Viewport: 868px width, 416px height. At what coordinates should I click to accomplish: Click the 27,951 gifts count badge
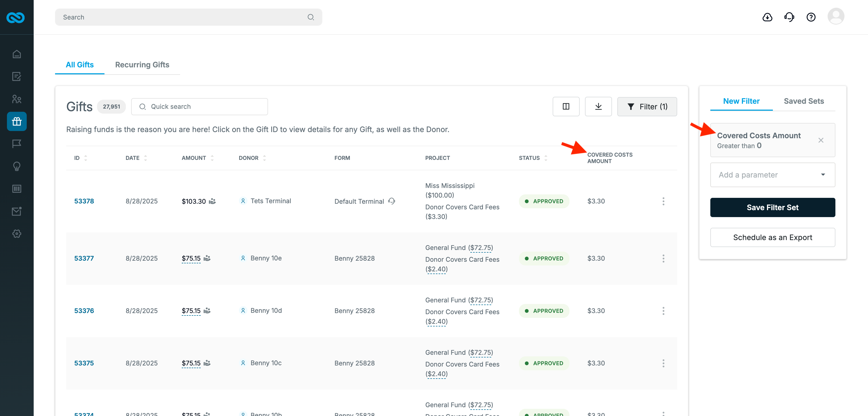[x=111, y=106]
